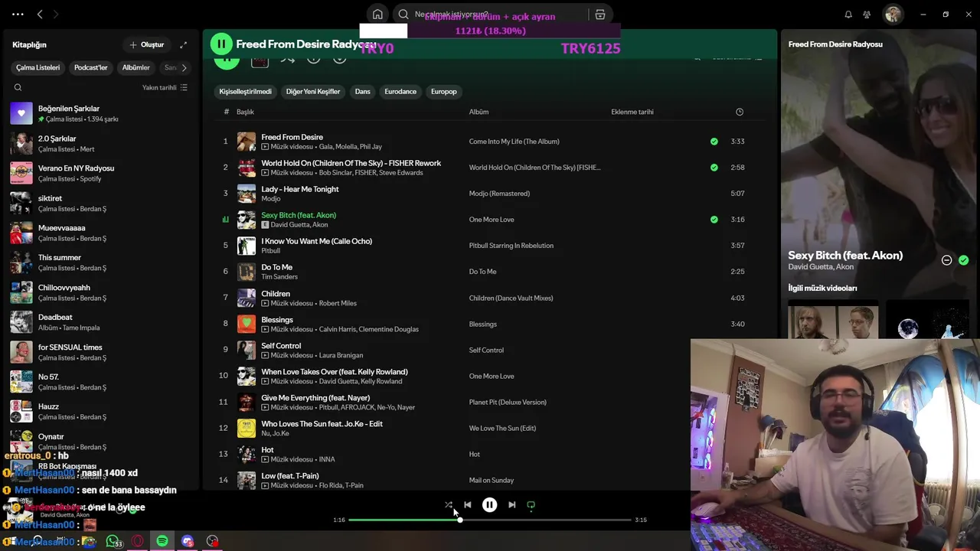Toggle saved checkmark in Now Playing panel
Image resolution: width=980 pixels, height=551 pixels.
(x=963, y=260)
